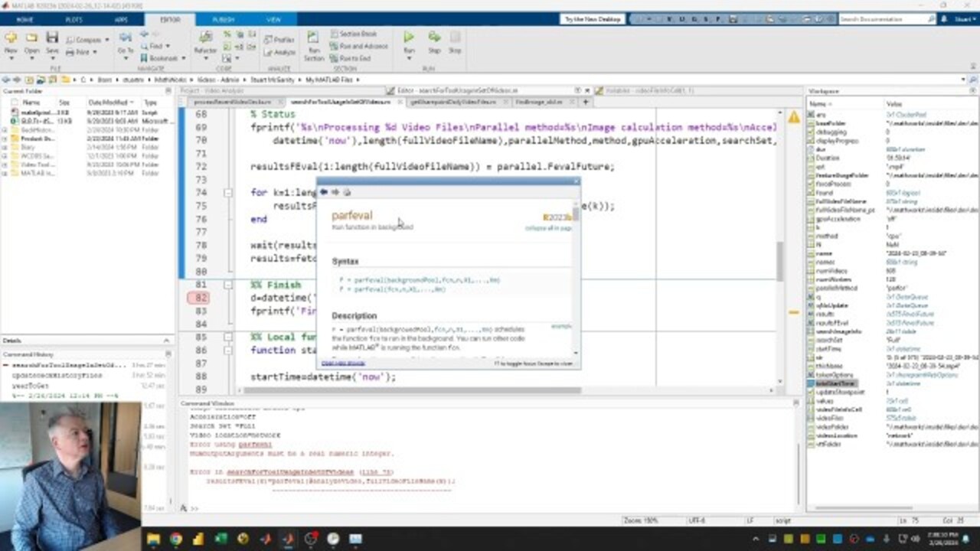Click the Refactor icon

[x=205, y=41]
